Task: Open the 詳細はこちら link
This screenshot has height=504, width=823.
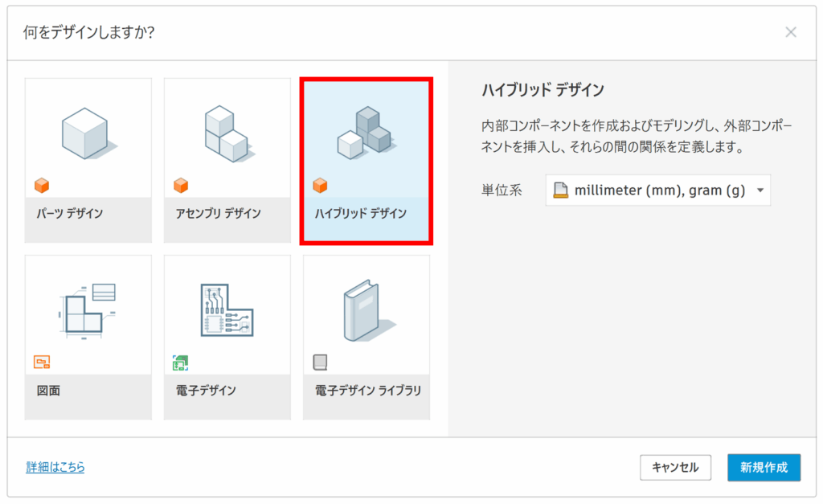Action: pyautogui.click(x=55, y=467)
